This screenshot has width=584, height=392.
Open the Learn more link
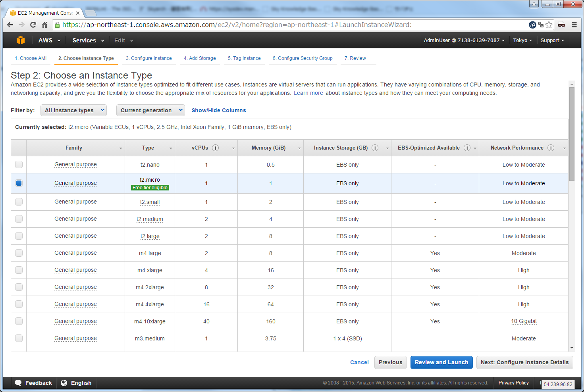tap(308, 93)
